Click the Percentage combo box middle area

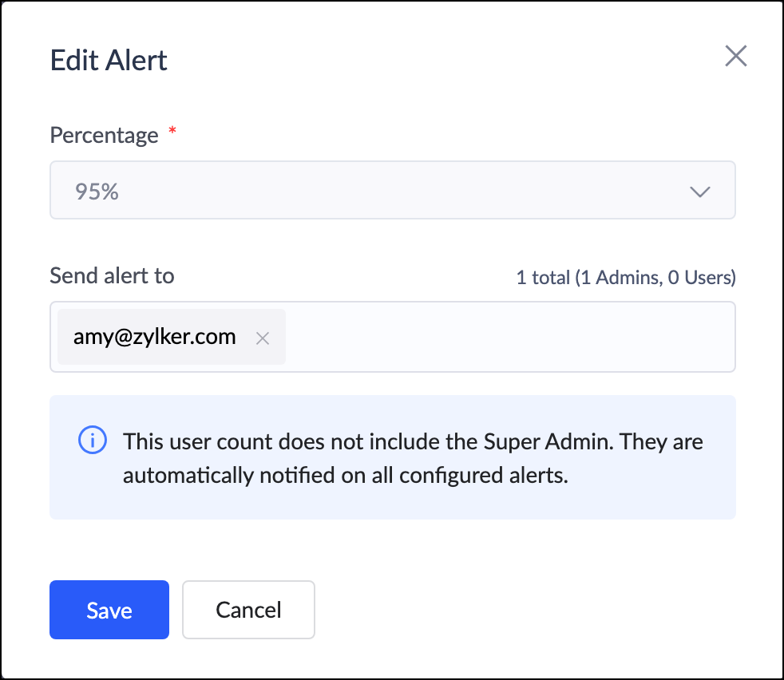391,191
